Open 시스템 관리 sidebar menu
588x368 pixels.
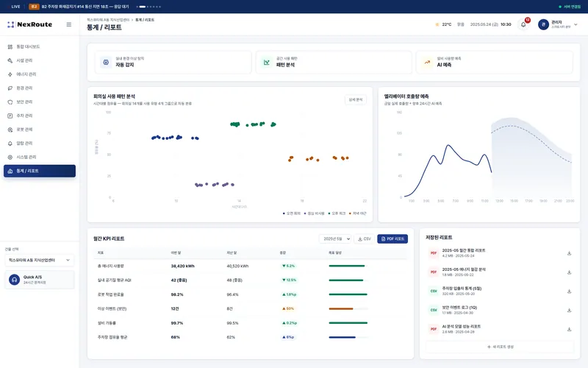40,157
